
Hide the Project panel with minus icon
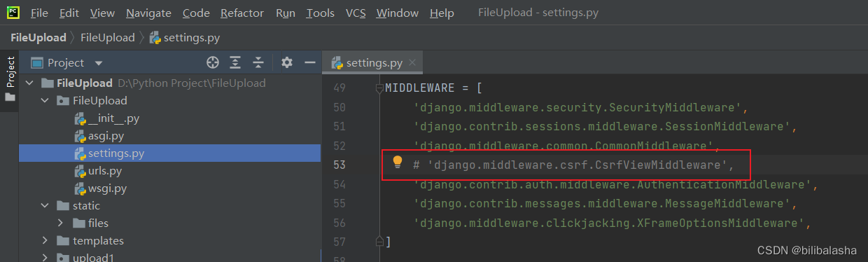tap(309, 63)
